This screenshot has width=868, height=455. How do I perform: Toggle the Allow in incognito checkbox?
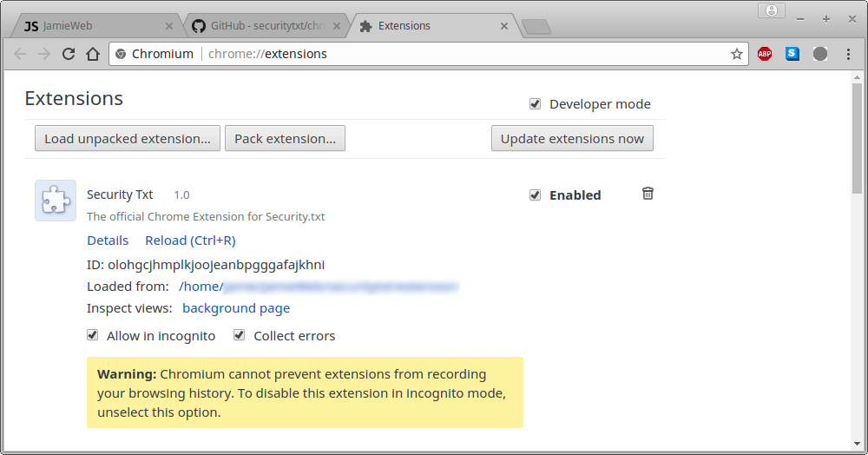(93, 335)
